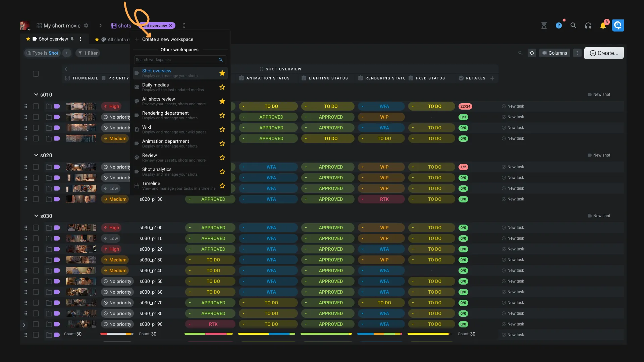Select Wiki from the workspaces menu
Image resolution: width=644 pixels, height=362 pixels.
pos(168,129)
